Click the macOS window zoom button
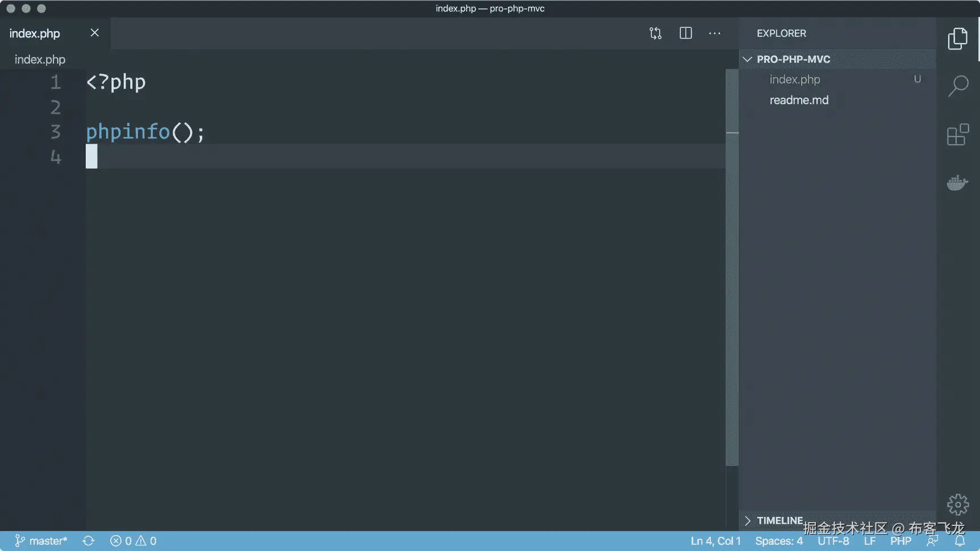The width and height of the screenshot is (980, 551). [41, 9]
